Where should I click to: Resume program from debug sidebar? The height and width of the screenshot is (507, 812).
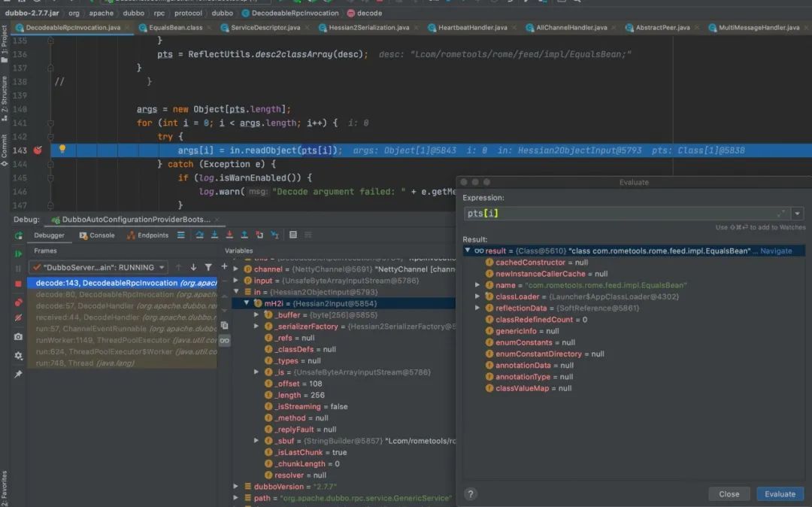pos(18,254)
